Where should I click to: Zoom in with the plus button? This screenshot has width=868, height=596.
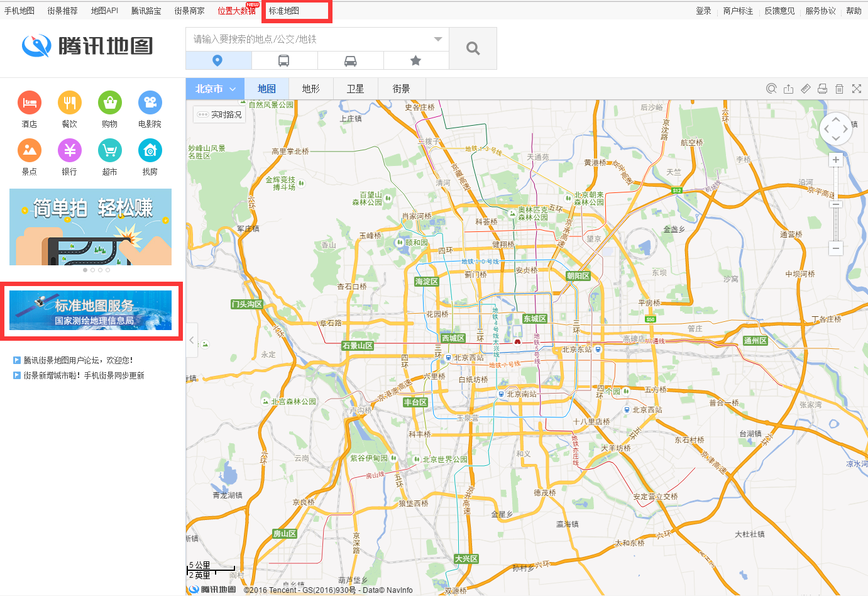click(836, 160)
